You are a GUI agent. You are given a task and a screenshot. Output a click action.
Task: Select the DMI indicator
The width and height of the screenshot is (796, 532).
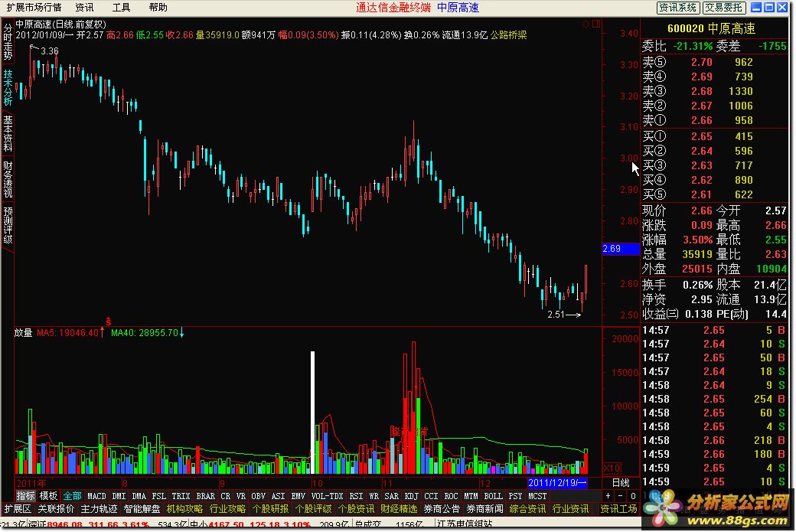click(119, 496)
